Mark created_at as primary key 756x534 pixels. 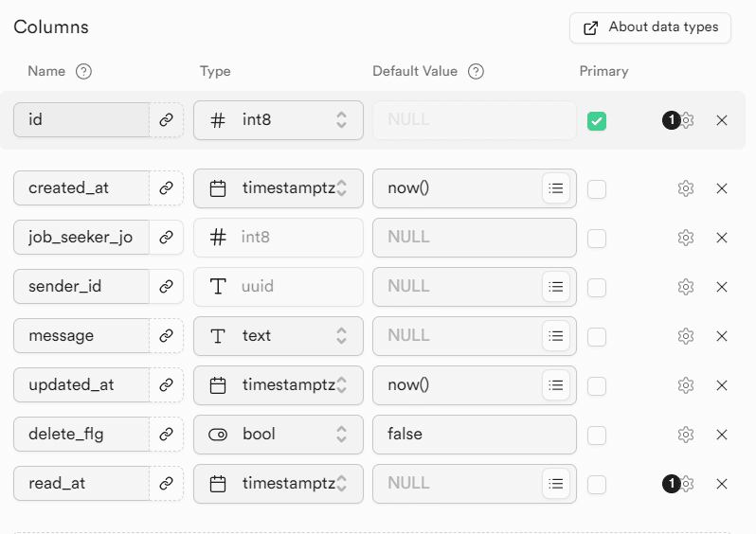point(597,189)
